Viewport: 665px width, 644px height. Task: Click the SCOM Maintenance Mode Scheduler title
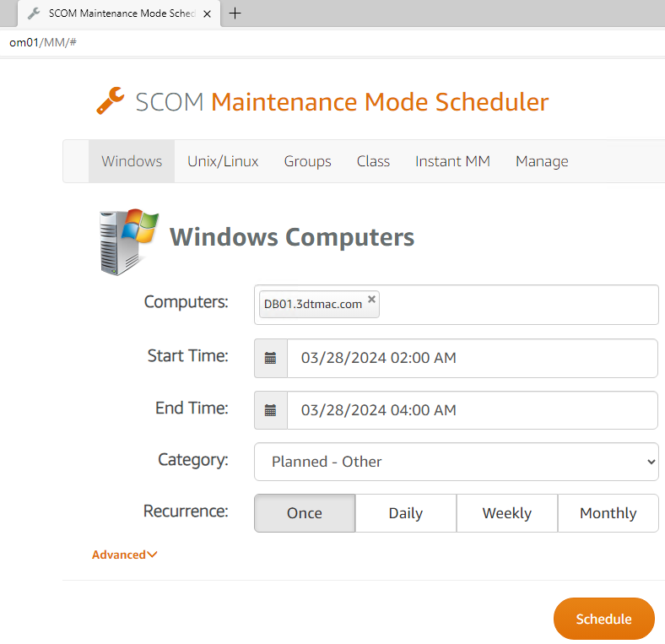point(342,102)
